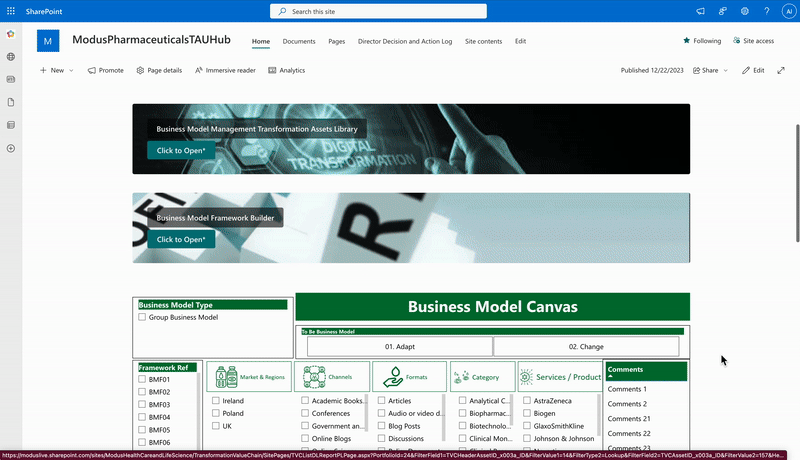The image size is (800, 460).
Task: Click Edit in the site navigation
Action: [x=520, y=41]
